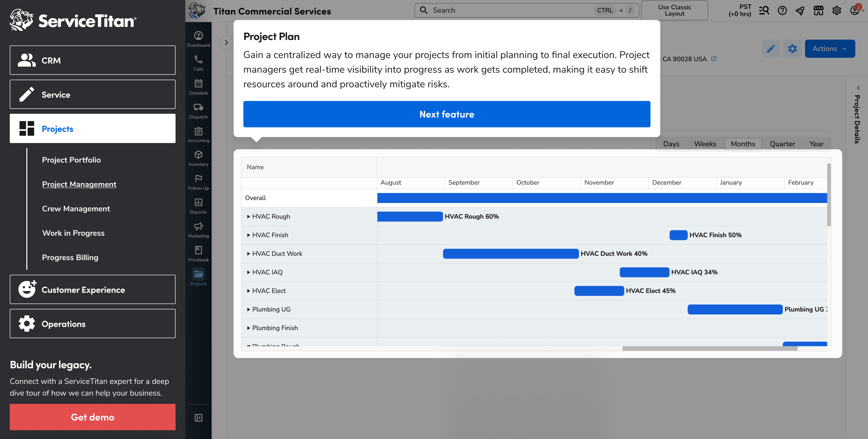
Task: Open the Actions dropdown
Action: click(x=829, y=48)
